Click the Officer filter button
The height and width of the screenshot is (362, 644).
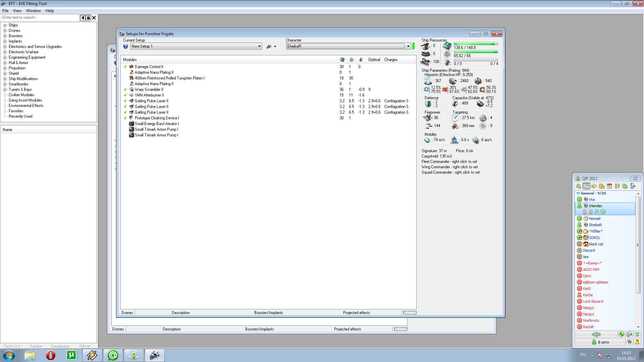pyautogui.click(x=85, y=346)
